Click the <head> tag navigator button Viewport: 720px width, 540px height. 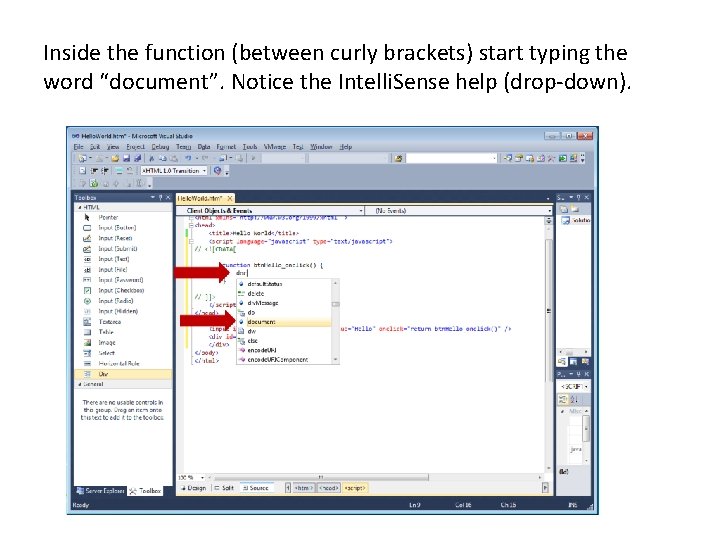[x=329, y=488]
